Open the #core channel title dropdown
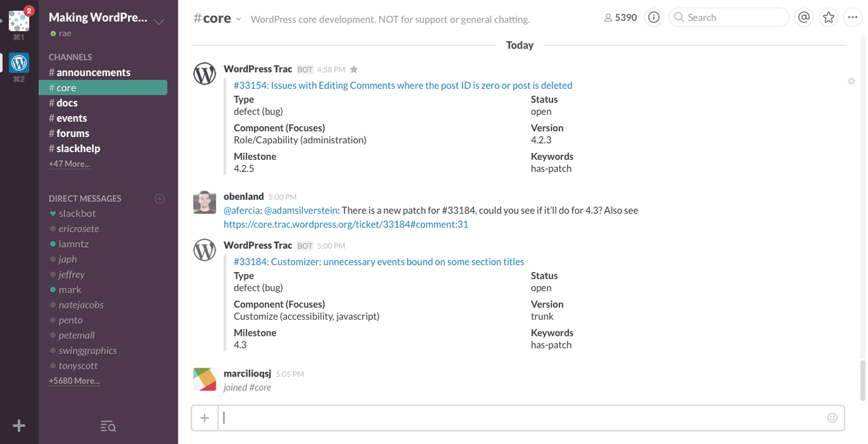Viewport: 868px width, 444px height. 238,19
